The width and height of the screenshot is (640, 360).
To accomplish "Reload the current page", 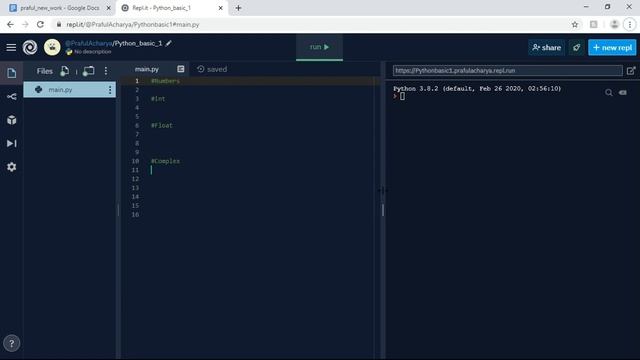I will [x=40, y=24].
